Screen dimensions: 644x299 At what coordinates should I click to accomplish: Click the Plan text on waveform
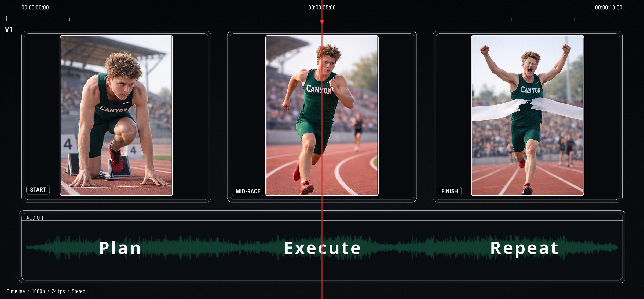tap(120, 248)
